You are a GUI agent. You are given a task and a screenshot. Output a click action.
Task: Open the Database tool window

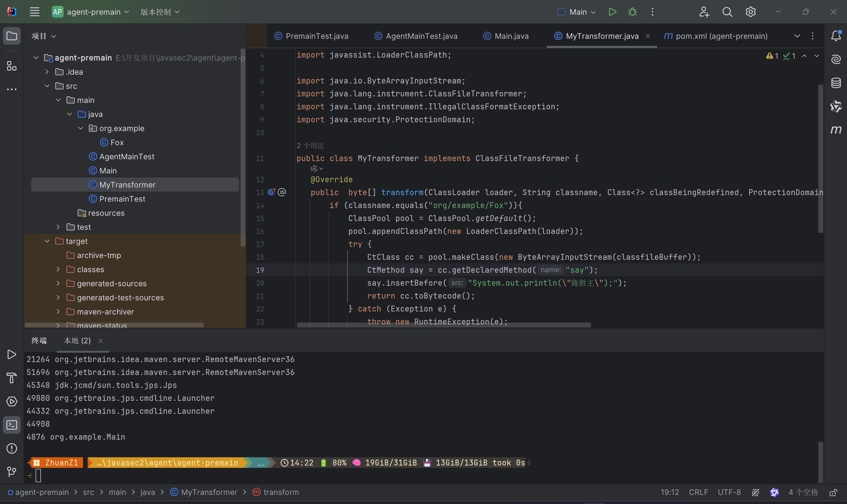(836, 83)
